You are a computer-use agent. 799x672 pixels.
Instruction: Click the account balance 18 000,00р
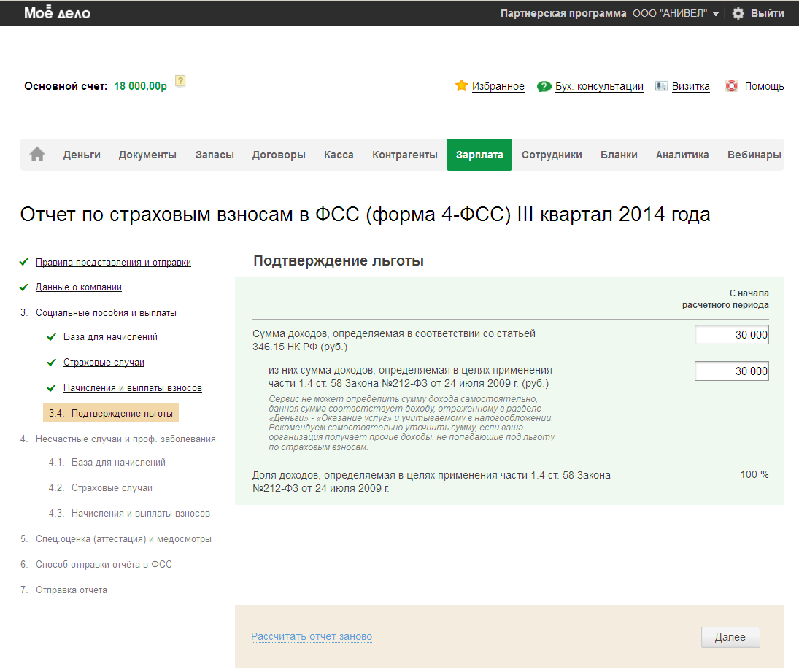coord(140,86)
